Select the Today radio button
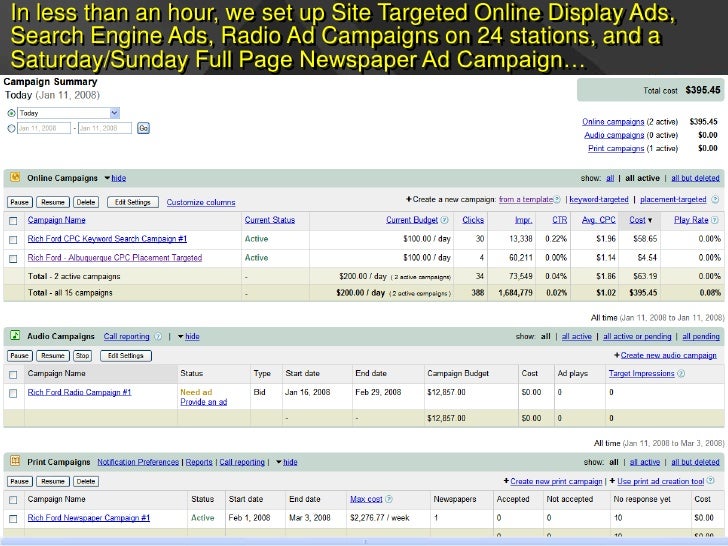This screenshot has height=546, width=728. 11,113
